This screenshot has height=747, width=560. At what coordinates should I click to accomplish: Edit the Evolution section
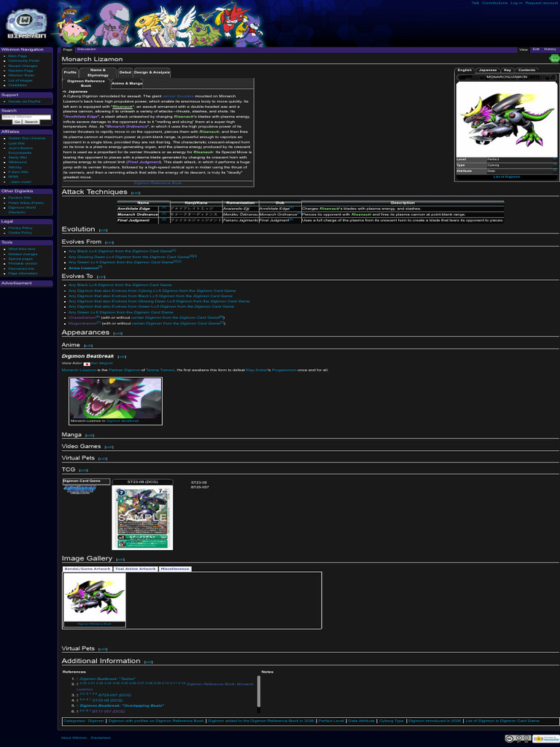103,230
